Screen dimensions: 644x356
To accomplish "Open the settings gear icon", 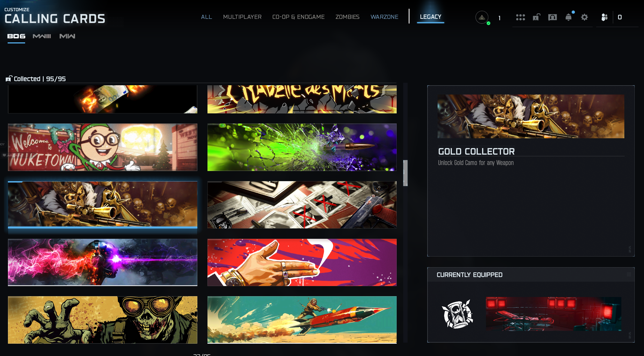I will [x=584, y=17].
